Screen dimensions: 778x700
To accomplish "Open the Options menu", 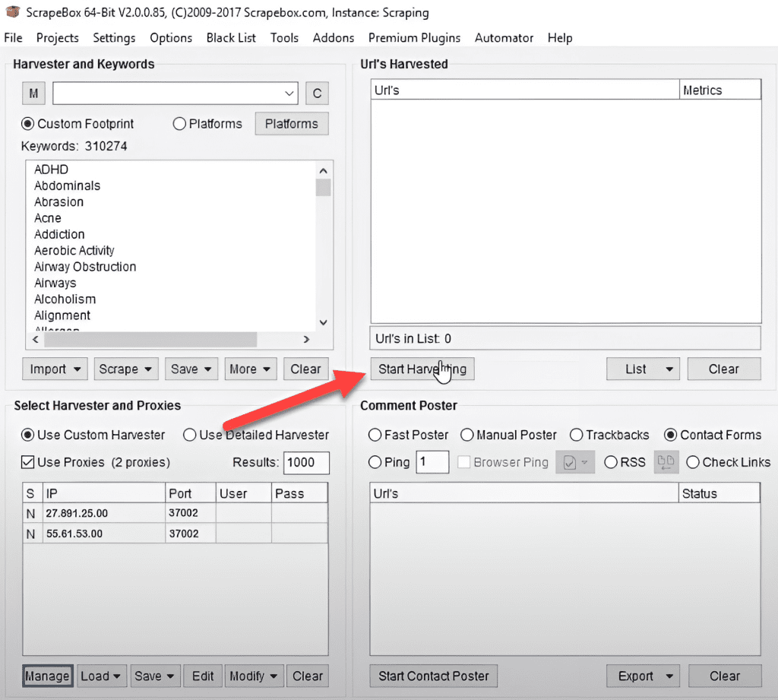I will pyautogui.click(x=171, y=38).
